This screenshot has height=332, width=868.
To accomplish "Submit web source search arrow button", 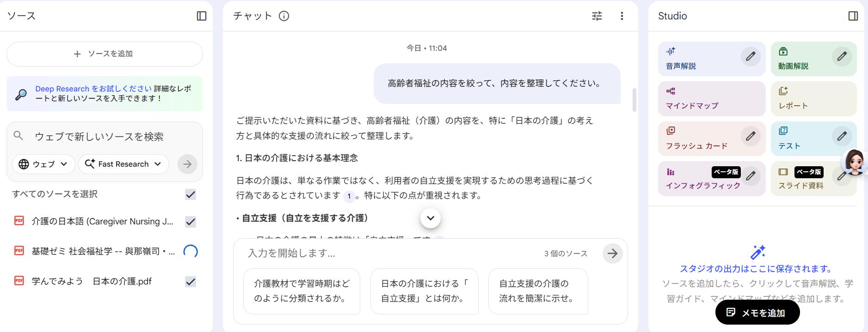I will 187,164.
